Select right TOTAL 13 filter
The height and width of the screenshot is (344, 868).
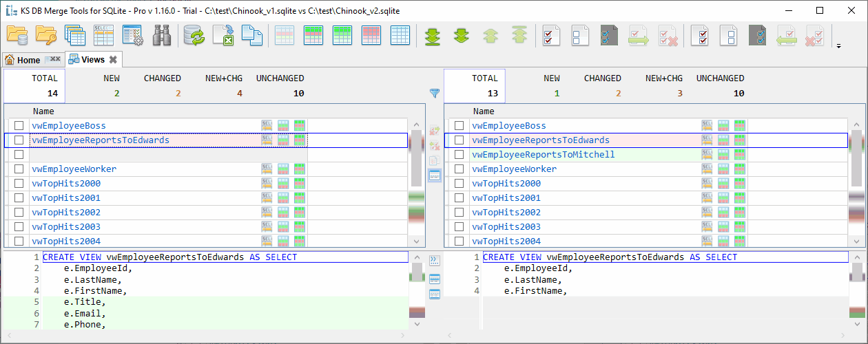pos(475,86)
